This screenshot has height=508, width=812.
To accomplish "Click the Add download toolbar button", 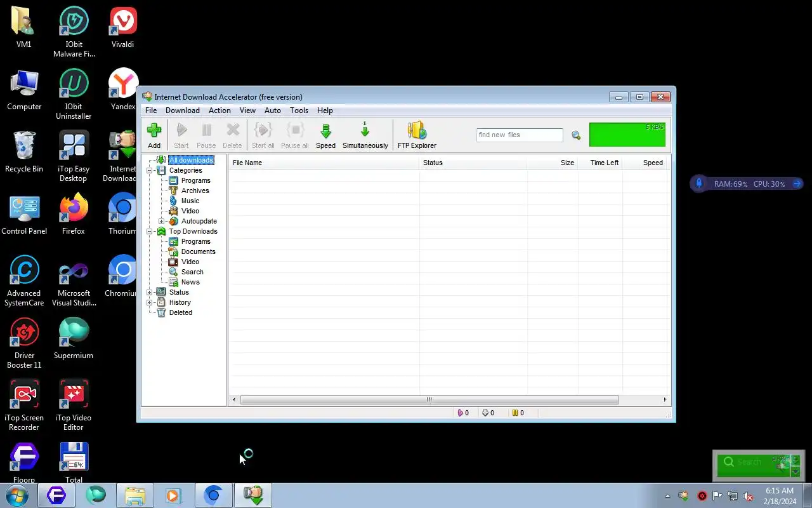I will tap(154, 136).
